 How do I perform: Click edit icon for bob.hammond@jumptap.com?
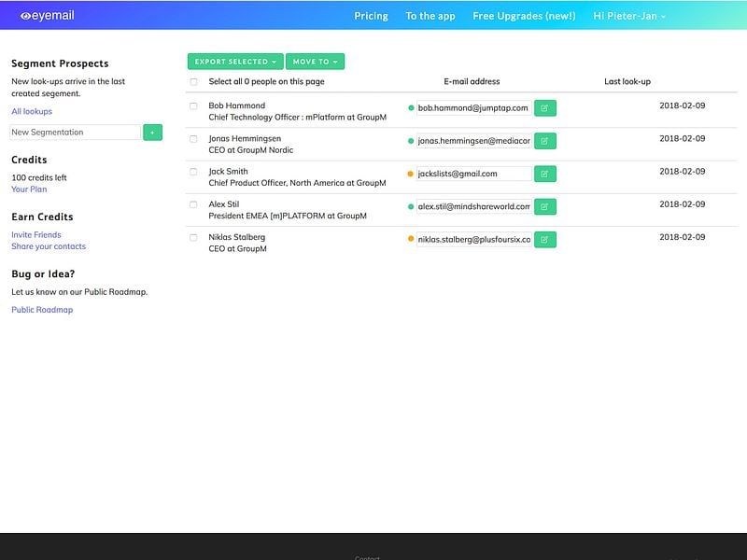pos(545,108)
